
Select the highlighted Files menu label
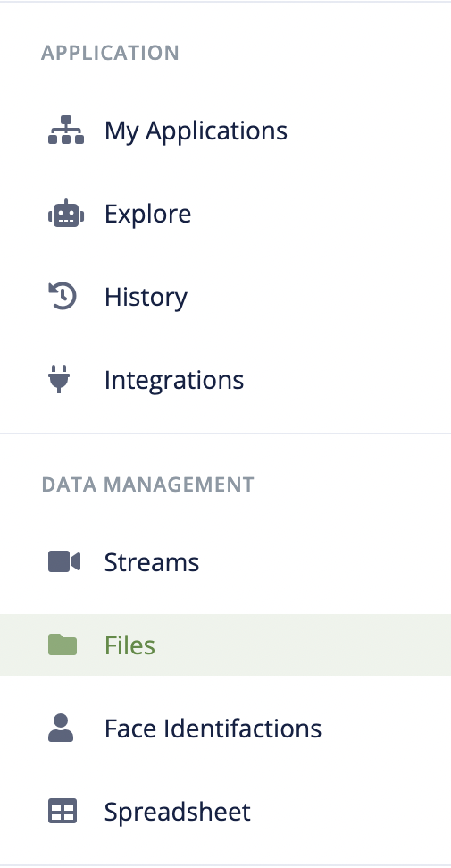[x=130, y=645]
